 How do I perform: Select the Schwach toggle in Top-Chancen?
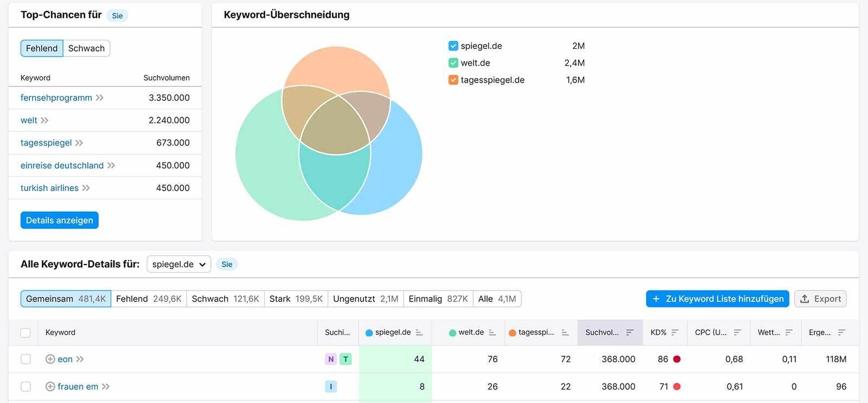click(86, 48)
